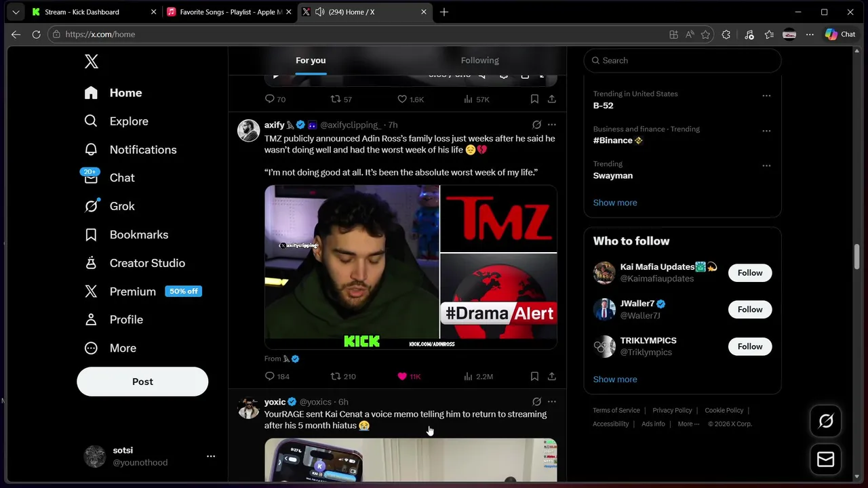Switch to the Following tab
The image size is (868, 488).
pyautogui.click(x=480, y=60)
